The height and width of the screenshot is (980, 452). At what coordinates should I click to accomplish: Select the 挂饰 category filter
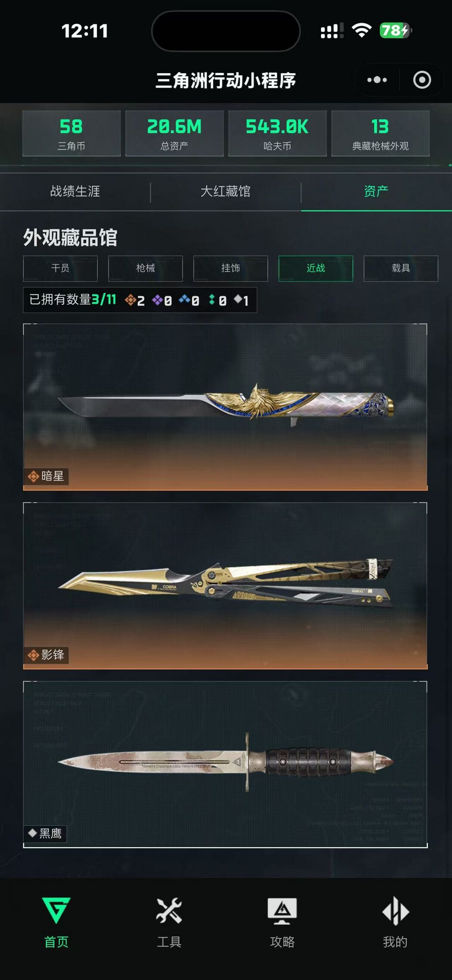[231, 268]
